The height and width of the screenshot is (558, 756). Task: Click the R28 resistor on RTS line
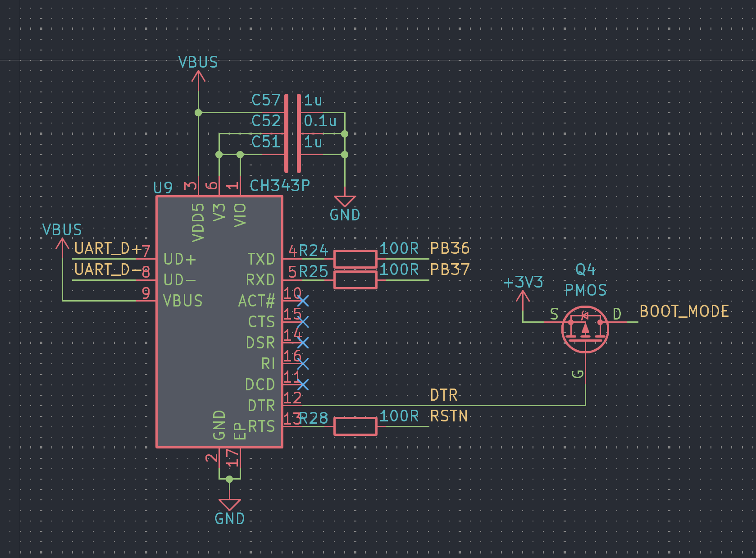pyautogui.click(x=355, y=426)
